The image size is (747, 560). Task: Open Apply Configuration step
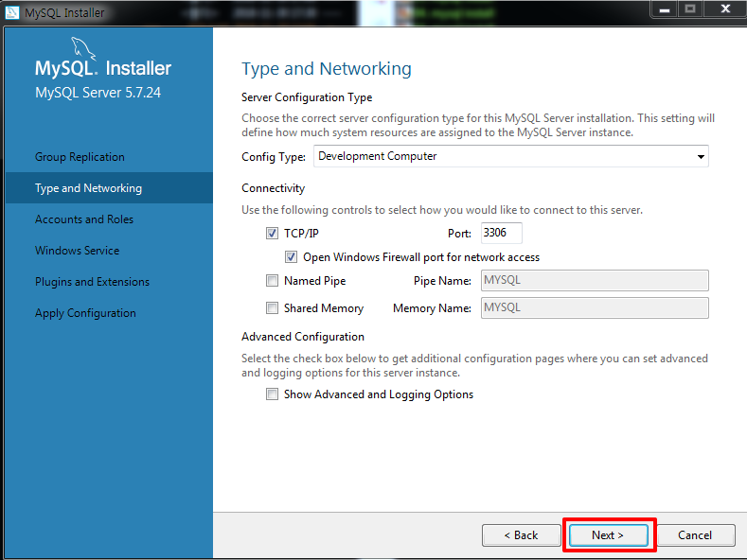(x=109, y=313)
